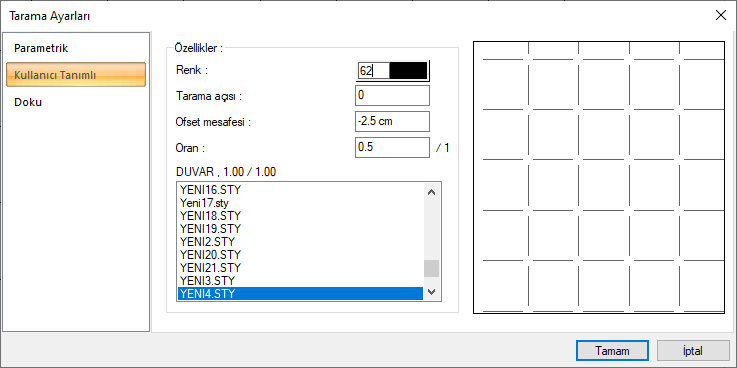737x368 pixels.
Task: Select YENI16.STY in the list
Action: coord(300,190)
